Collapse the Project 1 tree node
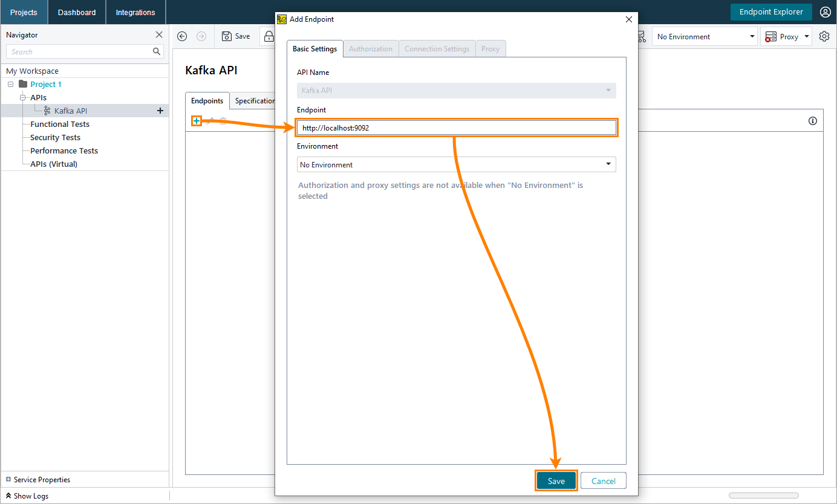The image size is (837, 504). pyautogui.click(x=10, y=84)
